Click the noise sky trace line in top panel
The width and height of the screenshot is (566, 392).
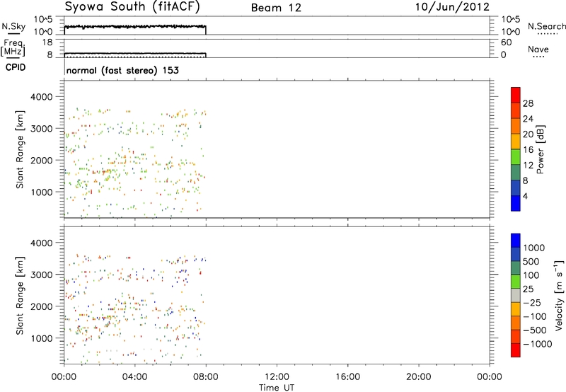[x=135, y=26]
